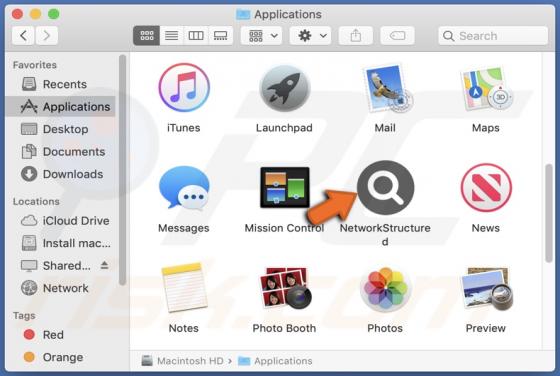Click the Applications folder icon in title bar
Viewport: 560px width, 376px height.
tap(243, 14)
